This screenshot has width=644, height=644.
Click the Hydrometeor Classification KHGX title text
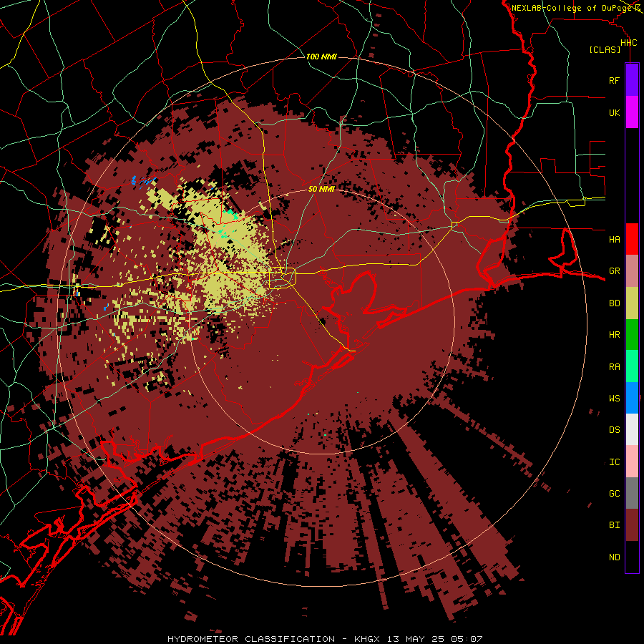click(x=325, y=639)
